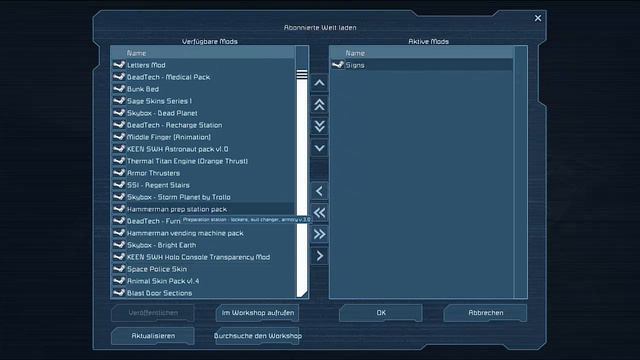The height and width of the screenshot is (360, 640).
Task: Select the Letters Mod entry
Action: (x=203, y=65)
